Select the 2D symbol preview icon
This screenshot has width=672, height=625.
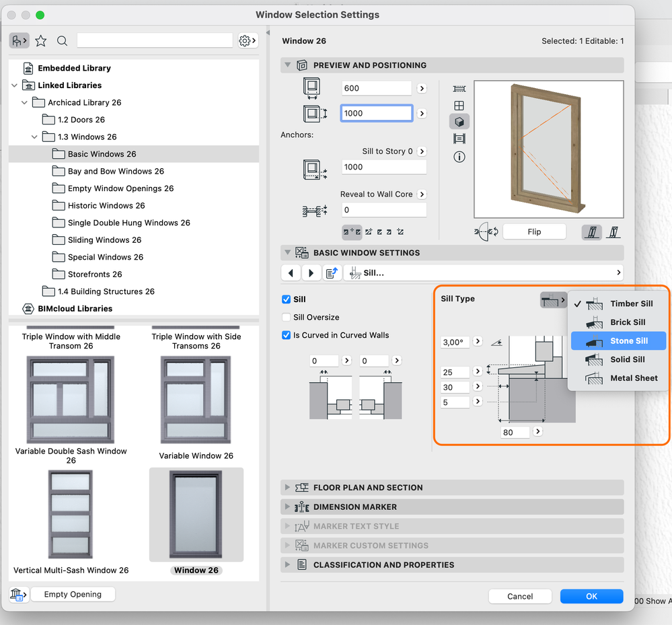tap(459, 88)
